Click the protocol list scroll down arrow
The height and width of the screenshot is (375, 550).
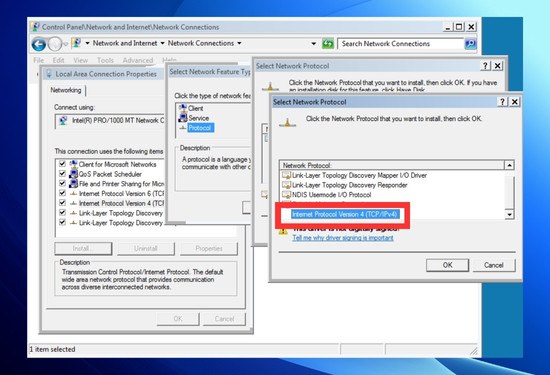pos(509,214)
